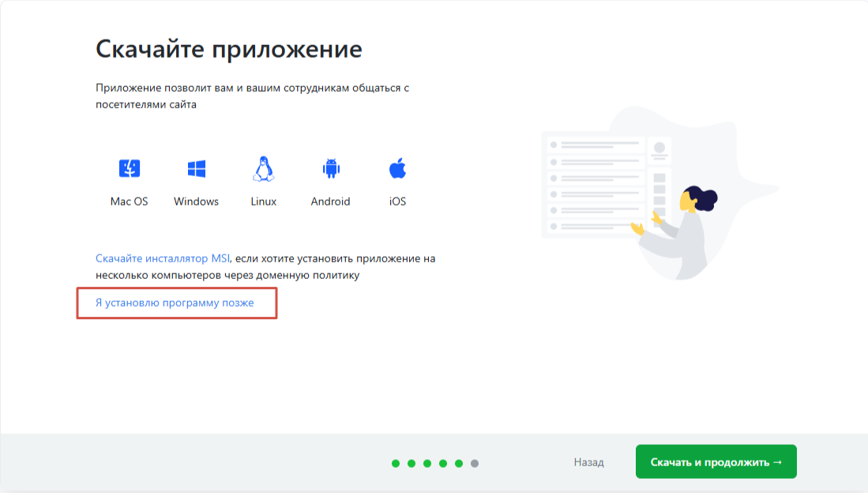The image size is (868, 493).
Task: Click the 'Android' label text
Action: 330,201
